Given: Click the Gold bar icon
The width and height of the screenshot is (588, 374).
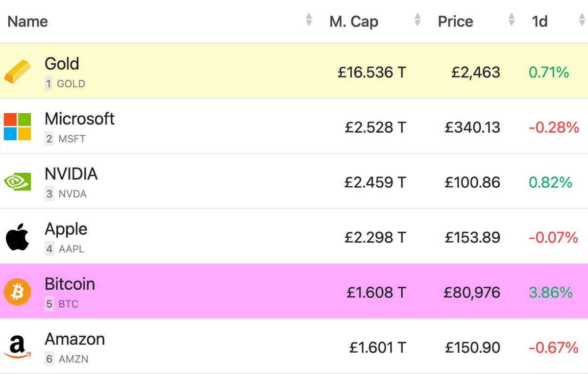Looking at the screenshot, I should [x=18, y=71].
